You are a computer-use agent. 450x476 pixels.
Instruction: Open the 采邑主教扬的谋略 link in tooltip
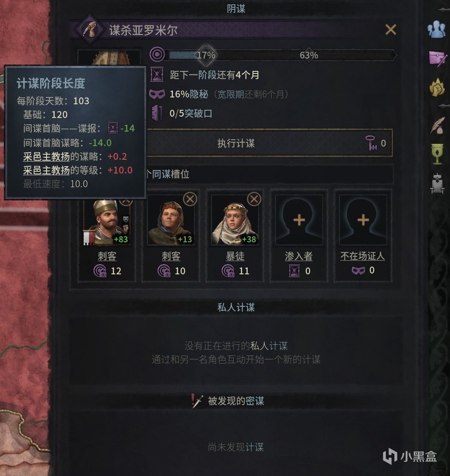tap(61, 157)
